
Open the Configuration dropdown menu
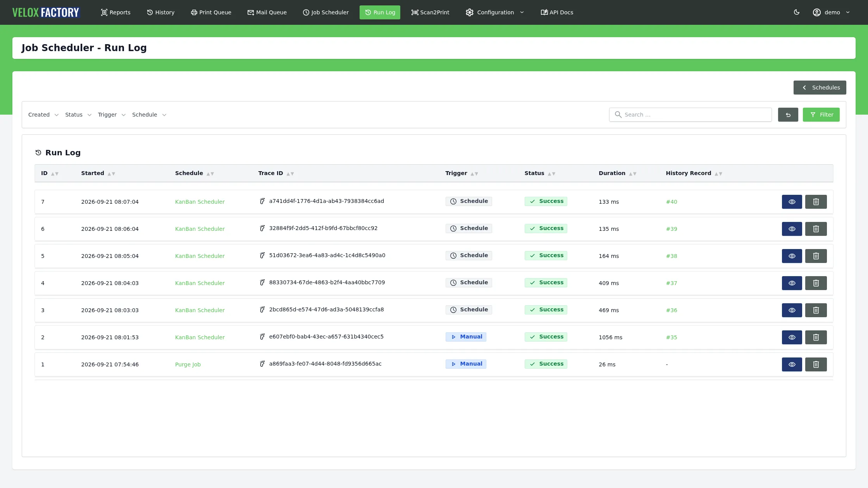tap(495, 12)
